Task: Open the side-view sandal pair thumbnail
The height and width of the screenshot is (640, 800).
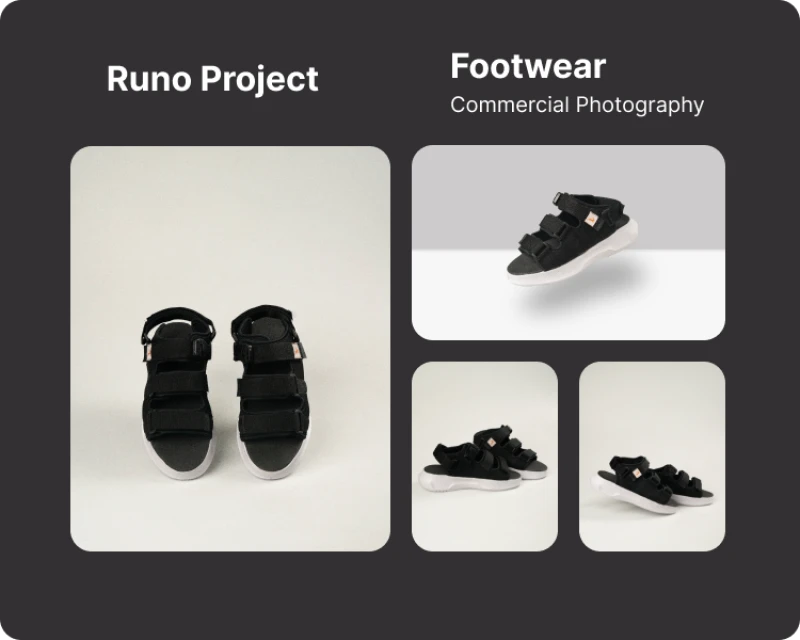Action: pos(485,456)
